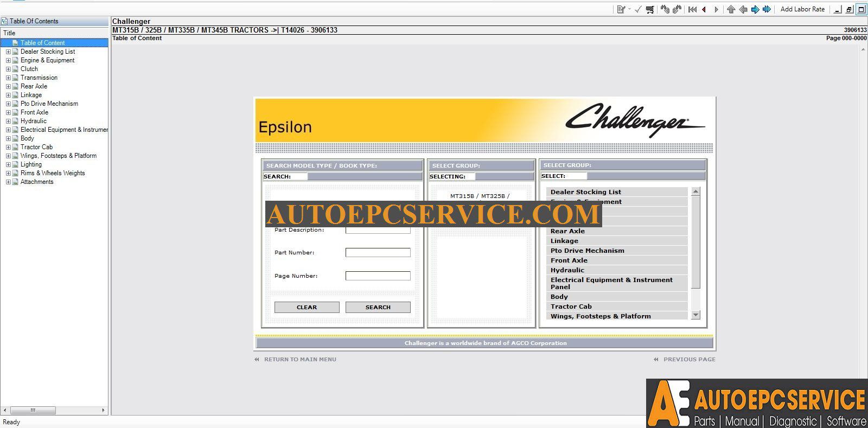Select Rear Axle in group list
The width and height of the screenshot is (868, 428).
pyautogui.click(x=617, y=231)
